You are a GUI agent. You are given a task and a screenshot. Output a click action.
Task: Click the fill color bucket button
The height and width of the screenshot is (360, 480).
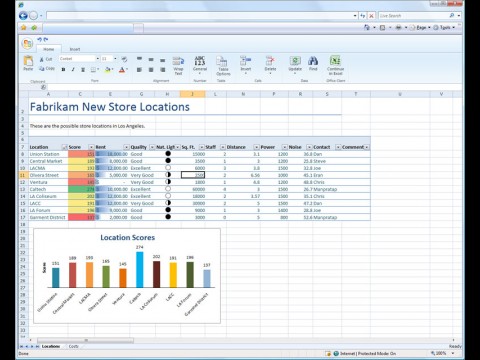click(x=107, y=70)
